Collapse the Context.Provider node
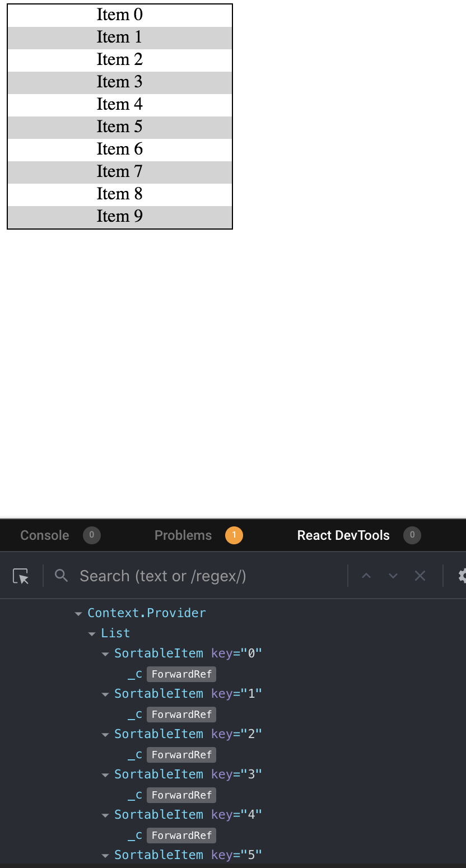Viewport: 466px width, 868px height. (78, 613)
